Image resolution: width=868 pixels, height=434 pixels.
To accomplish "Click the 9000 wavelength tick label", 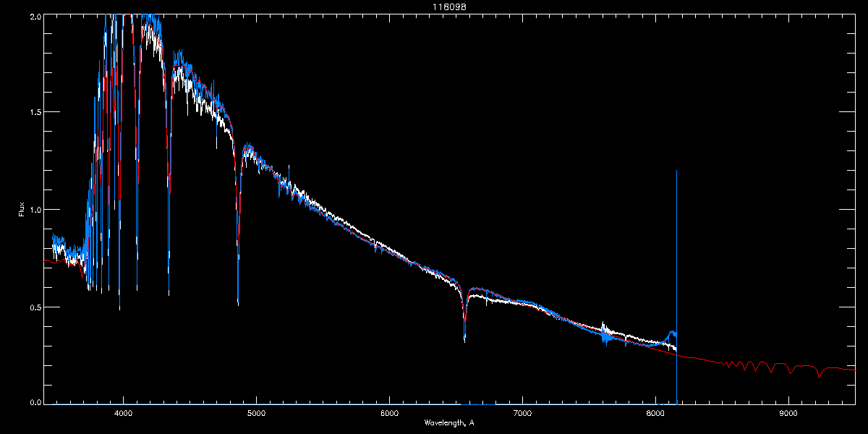I will 788,413.
